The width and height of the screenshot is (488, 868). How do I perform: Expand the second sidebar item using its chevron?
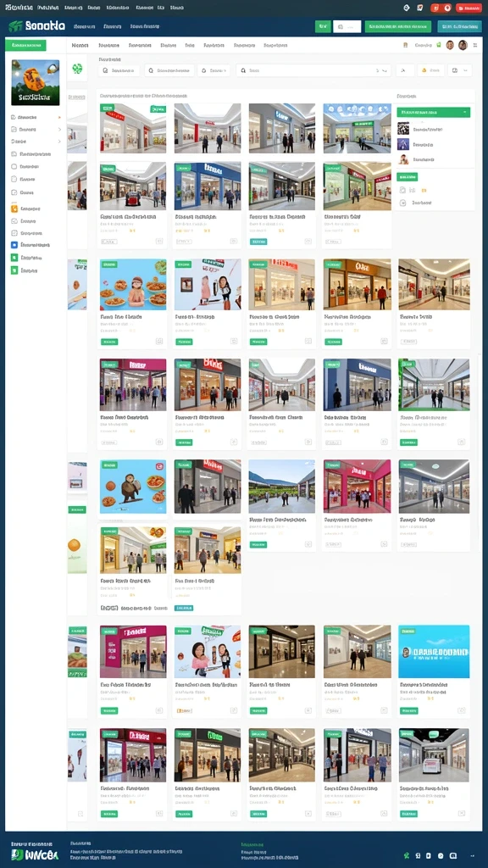click(x=59, y=130)
